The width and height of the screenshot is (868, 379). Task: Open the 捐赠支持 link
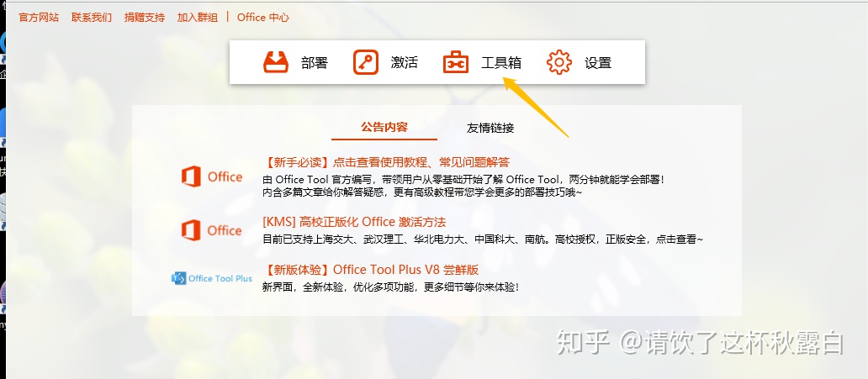pos(145,17)
